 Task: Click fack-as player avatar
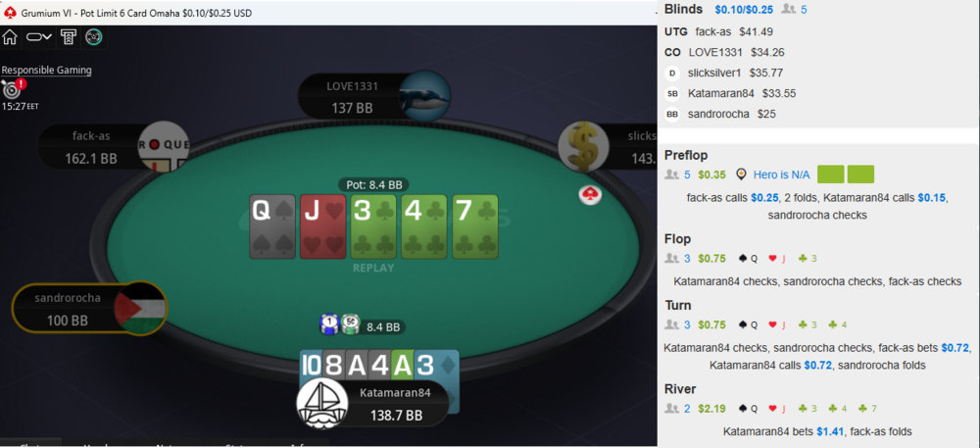163,146
